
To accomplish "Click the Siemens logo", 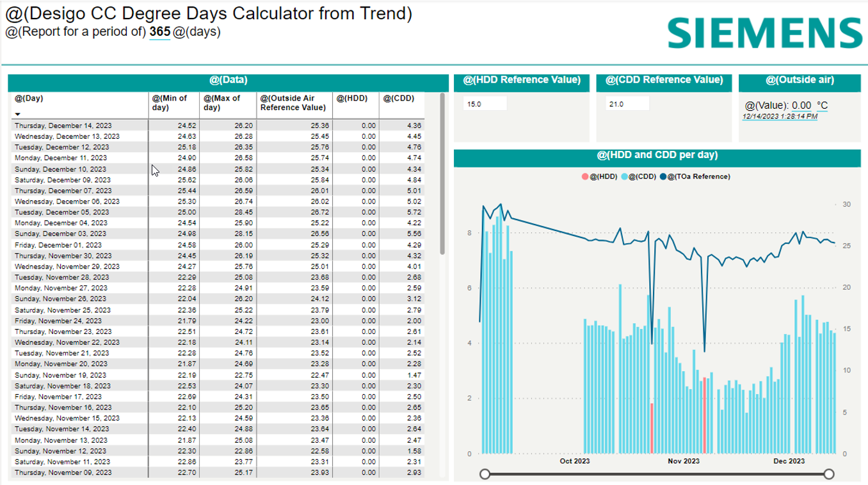I will point(765,32).
